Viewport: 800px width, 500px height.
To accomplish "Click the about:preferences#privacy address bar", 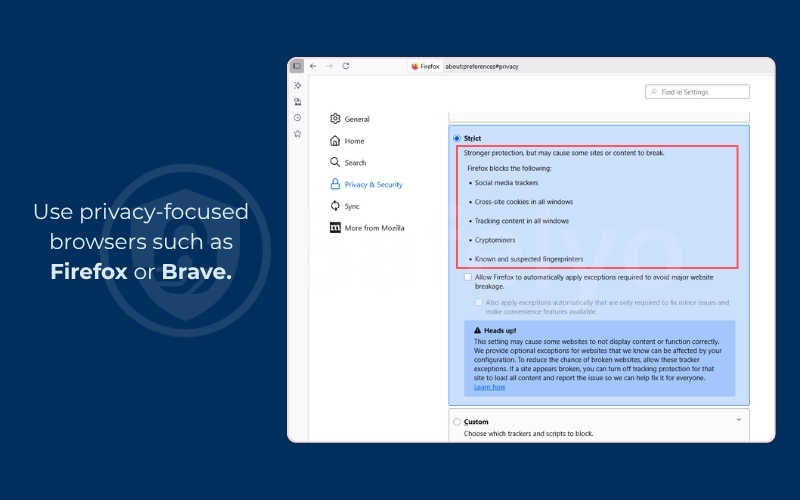I will click(482, 66).
